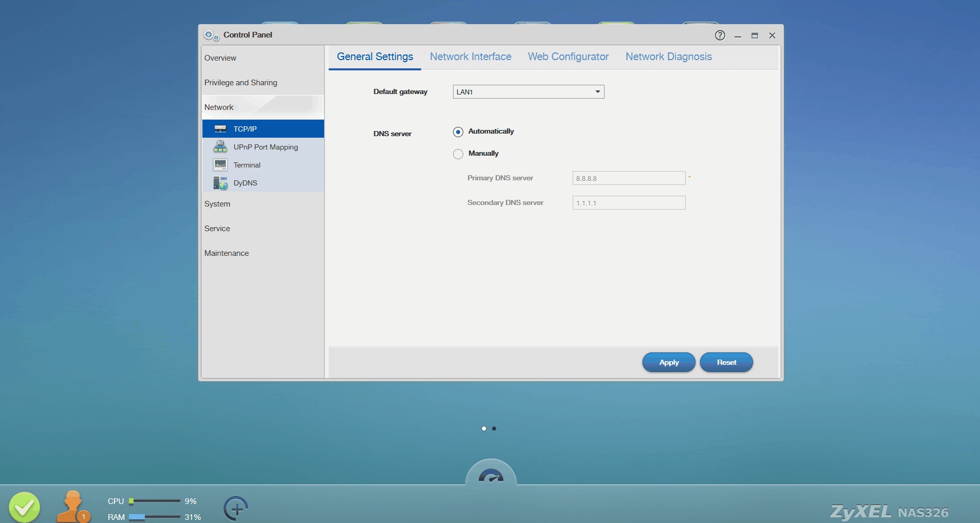Viewport: 980px width, 523px height.
Task: Click the UPnP Port Mapping icon
Action: (220, 147)
